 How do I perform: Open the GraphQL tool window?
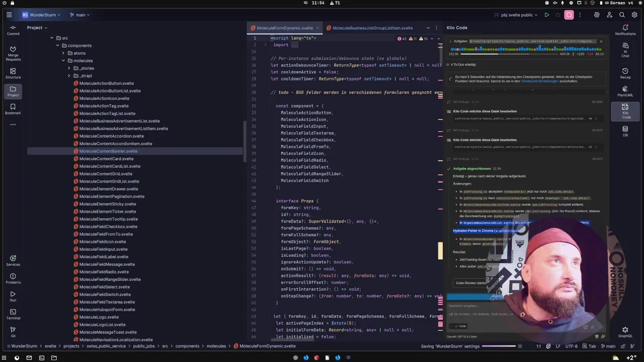[625, 332]
